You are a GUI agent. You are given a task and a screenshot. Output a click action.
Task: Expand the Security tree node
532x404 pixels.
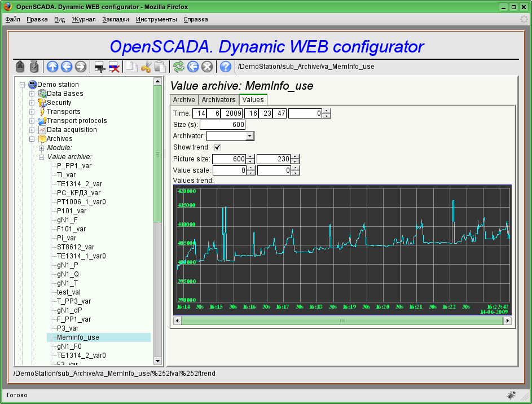click(x=32, y=103)
